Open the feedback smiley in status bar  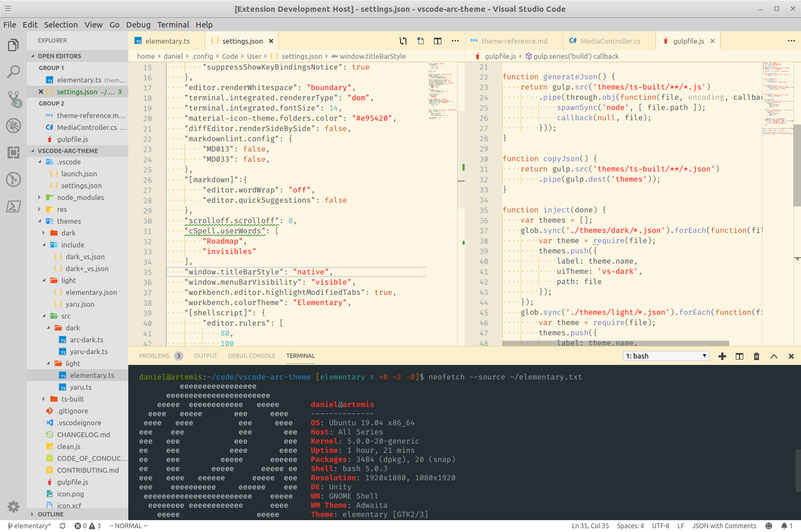coord(769,526)
